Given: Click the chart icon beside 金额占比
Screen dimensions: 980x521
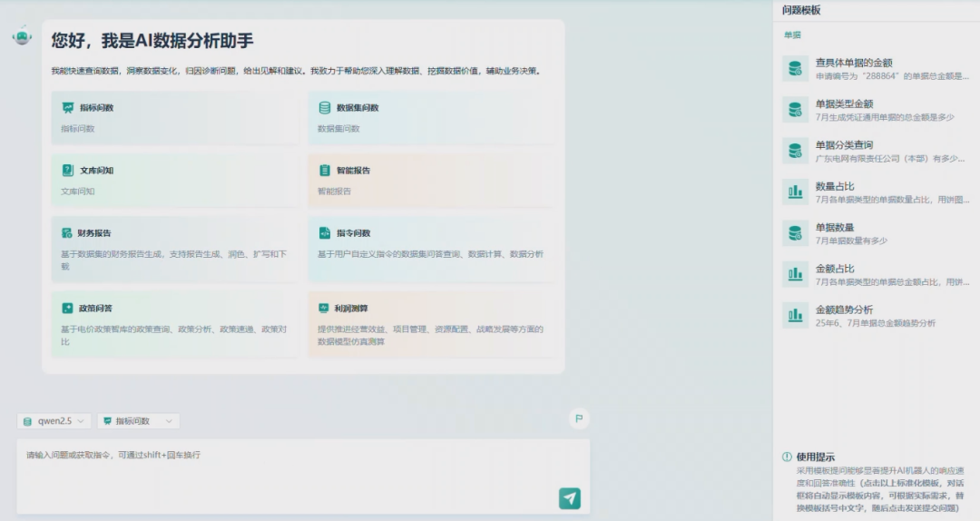Looking at the screenshot, I should coord(795,275).
